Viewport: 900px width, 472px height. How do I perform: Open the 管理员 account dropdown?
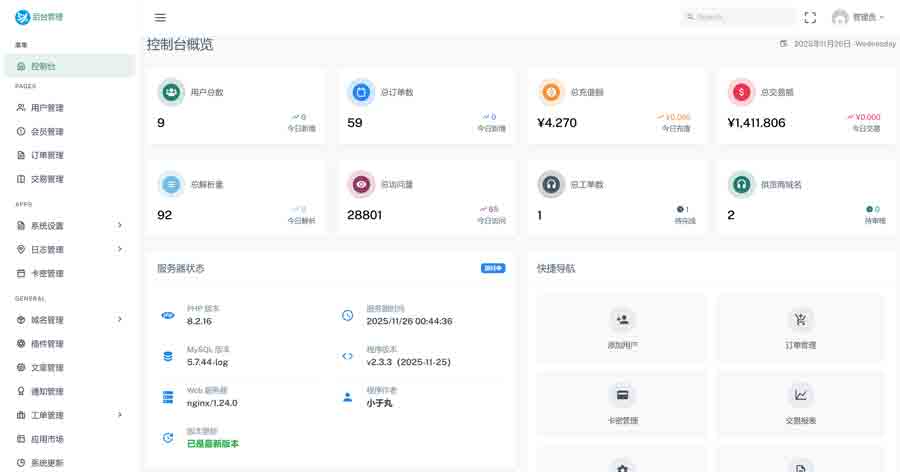pos(858,17)
